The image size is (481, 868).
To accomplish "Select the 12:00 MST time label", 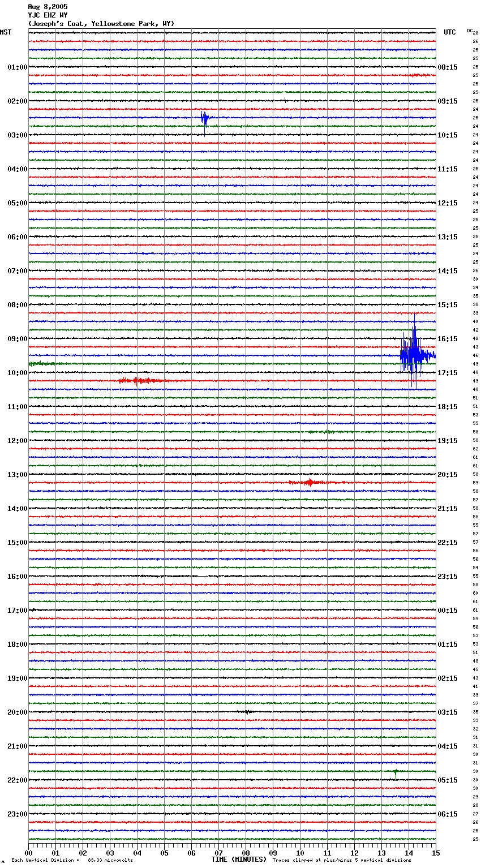I will (18, 441).
